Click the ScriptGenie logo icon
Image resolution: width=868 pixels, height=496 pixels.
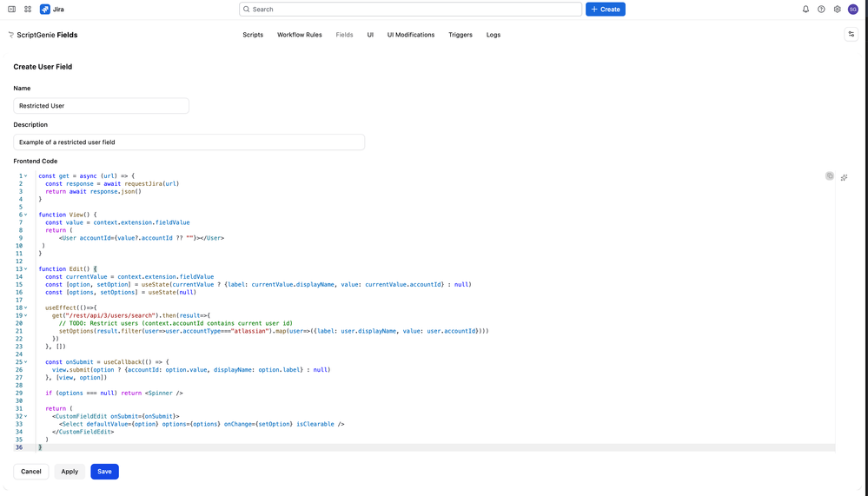(x=11, y=35)
